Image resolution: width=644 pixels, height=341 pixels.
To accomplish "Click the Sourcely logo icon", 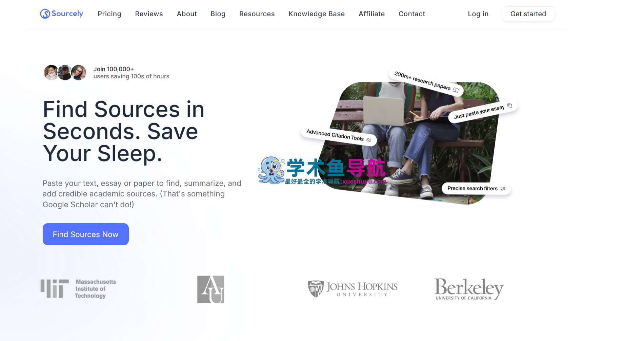I will [x=45, y=14].
